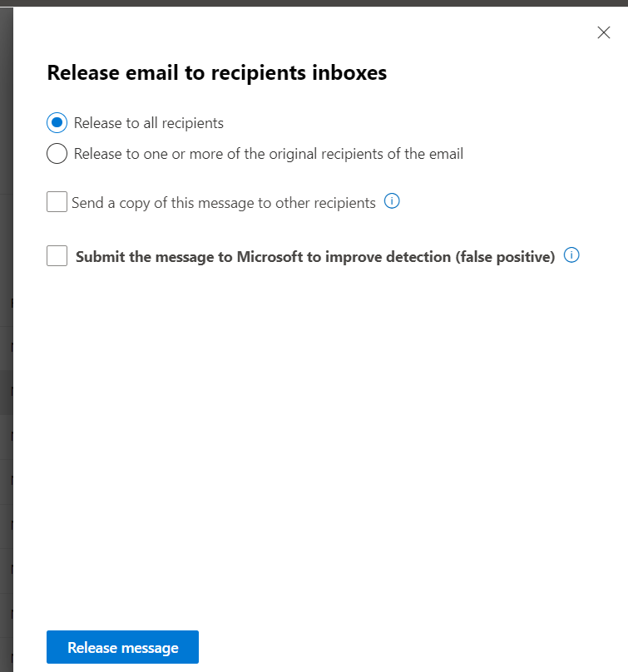This screenshot has width=628, height=672.
Task: Click the 'Release to all recipients' label text
Action: pos(148,123)
